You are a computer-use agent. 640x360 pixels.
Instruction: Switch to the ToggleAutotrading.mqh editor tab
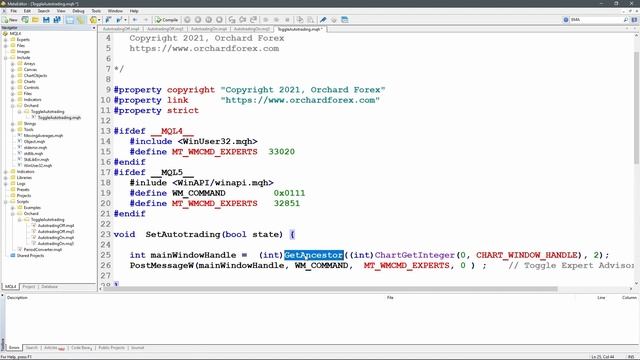300,29
